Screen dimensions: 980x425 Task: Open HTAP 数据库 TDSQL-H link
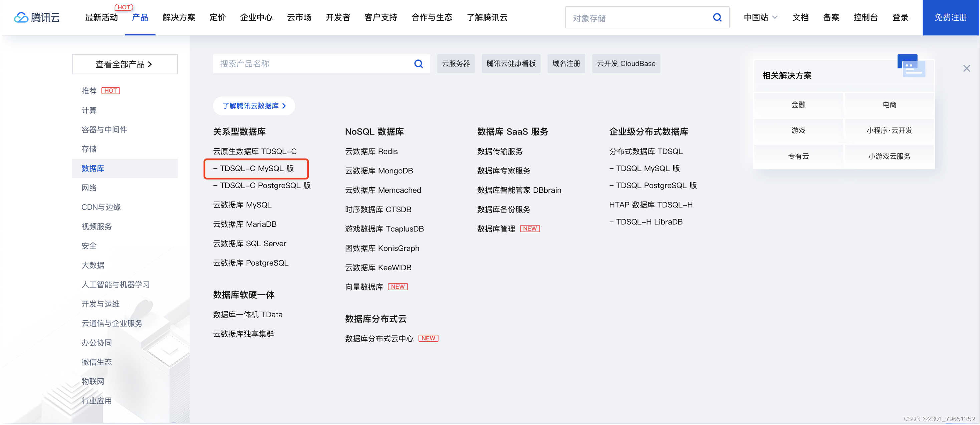click(x=651, y=205)
